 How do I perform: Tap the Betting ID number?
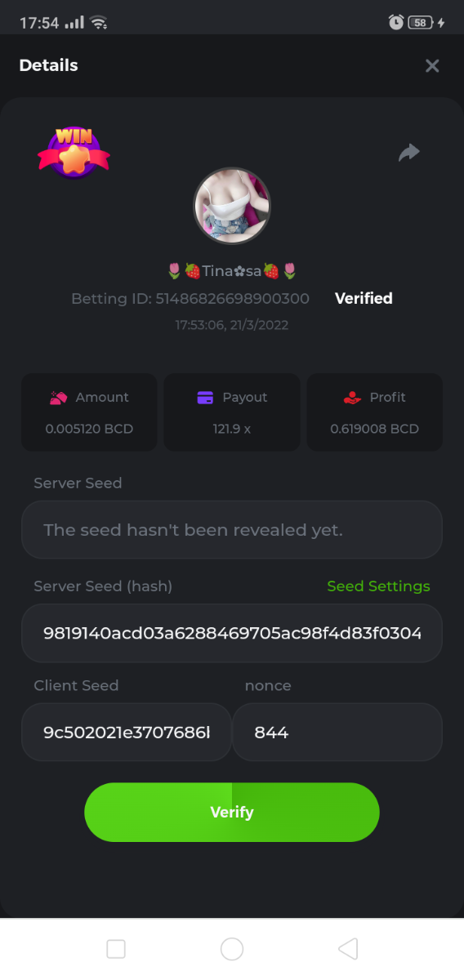[x=232, y=299]
